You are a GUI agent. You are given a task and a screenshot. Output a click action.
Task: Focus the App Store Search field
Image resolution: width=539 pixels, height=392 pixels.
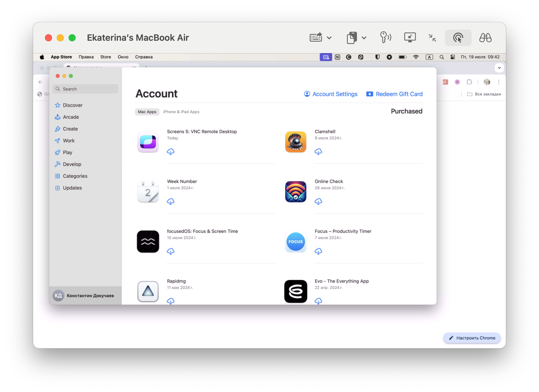click(x=85, y=89)
